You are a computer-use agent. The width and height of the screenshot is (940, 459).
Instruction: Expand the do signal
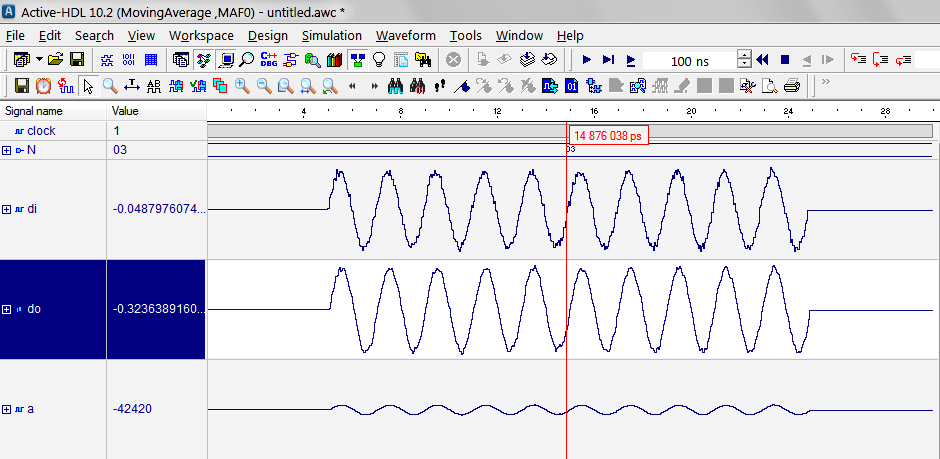[x=7, y=309]
